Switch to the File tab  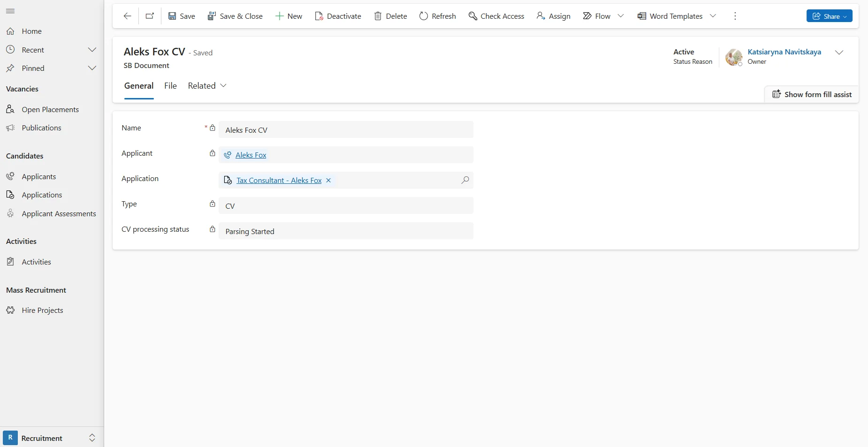click(170, 86)
